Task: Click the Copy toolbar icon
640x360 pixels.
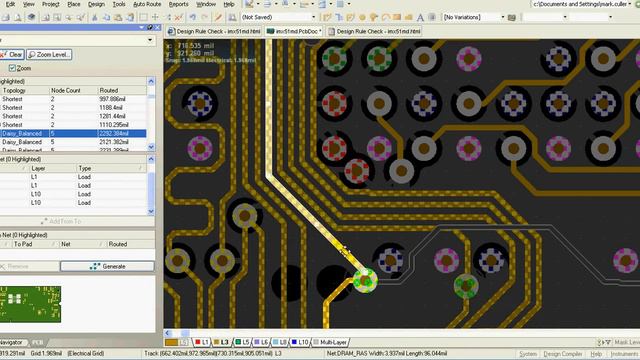Action: [x=107, y=17]
